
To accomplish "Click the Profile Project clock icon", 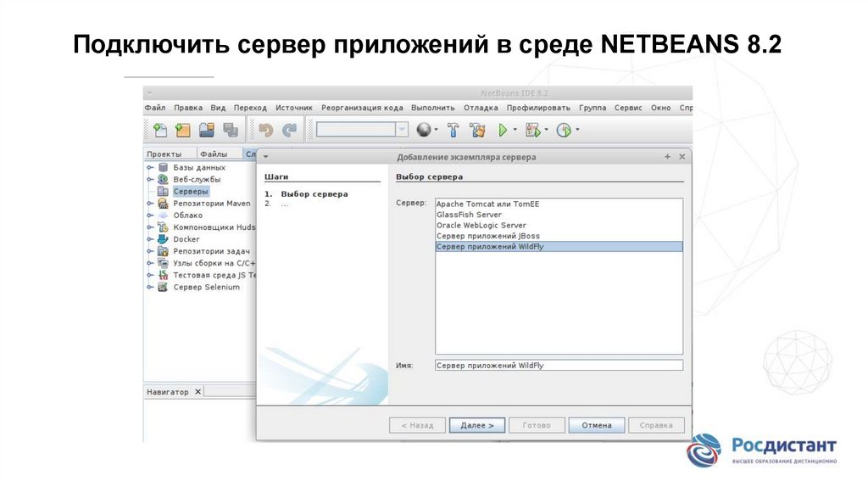I will (564, 130).
